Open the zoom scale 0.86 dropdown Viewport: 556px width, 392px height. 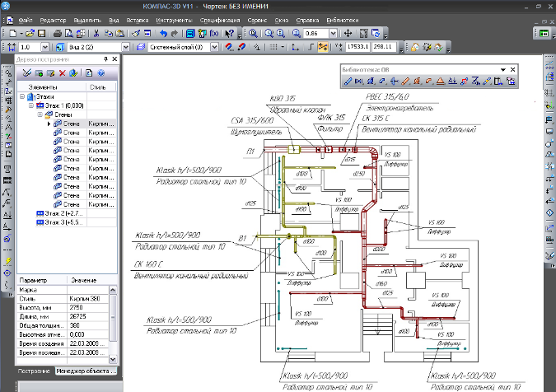(333, 33)
